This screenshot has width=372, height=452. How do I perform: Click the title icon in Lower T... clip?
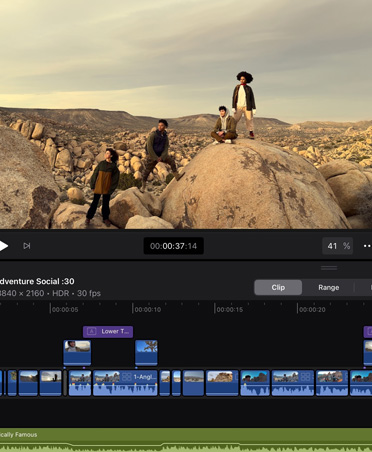[91, 332]
